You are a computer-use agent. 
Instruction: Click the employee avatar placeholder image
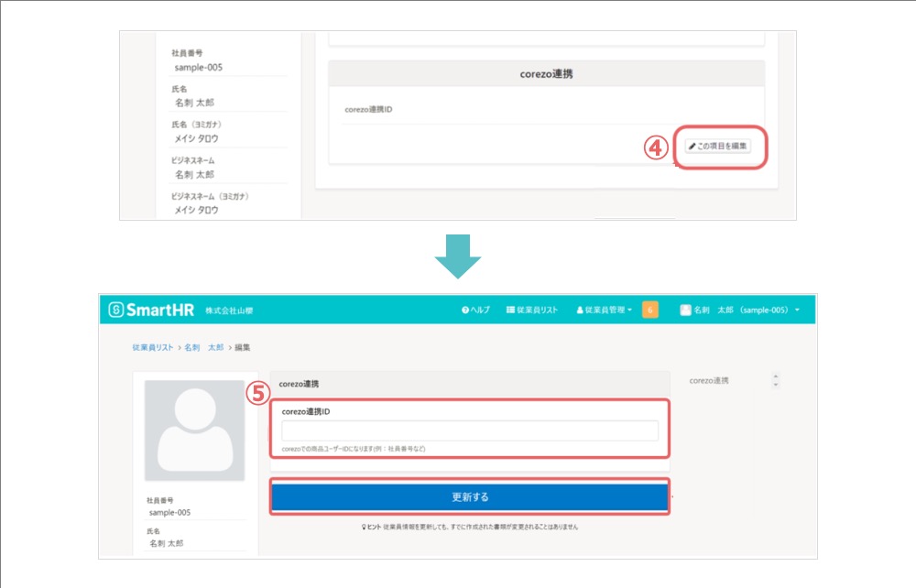[194, 430]
